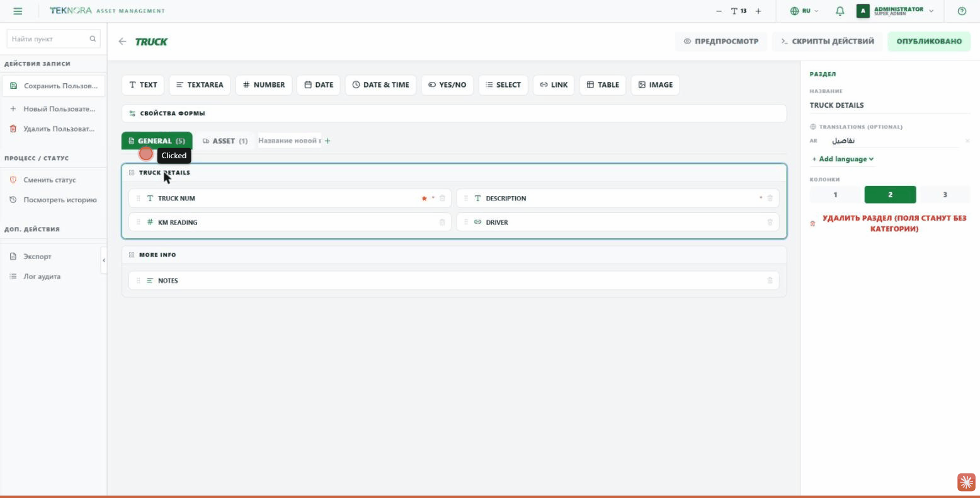Open Посмотреть историю entry
This screenshot has height=498, width=980.
[x=54, y=200]
